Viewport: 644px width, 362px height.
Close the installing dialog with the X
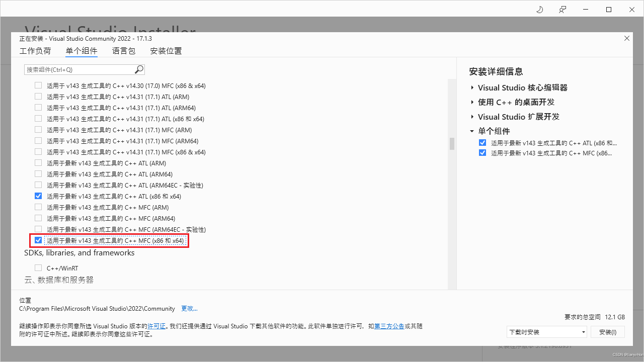[627, 38]
